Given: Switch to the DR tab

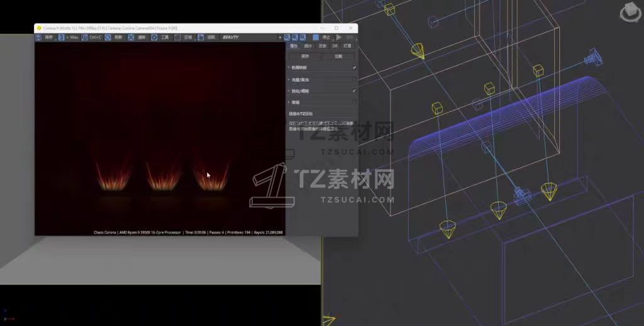Looking at the screenshot, I should coord(335,46).
